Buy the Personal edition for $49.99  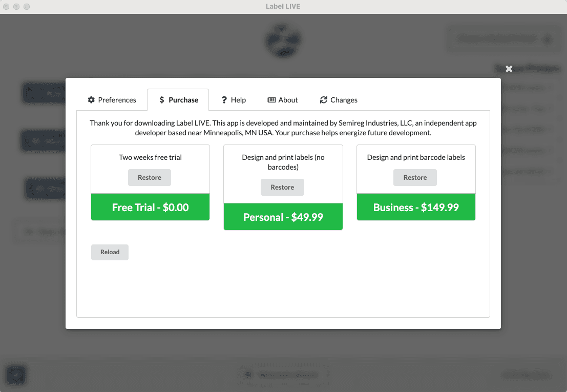click(x=283, y=217)
